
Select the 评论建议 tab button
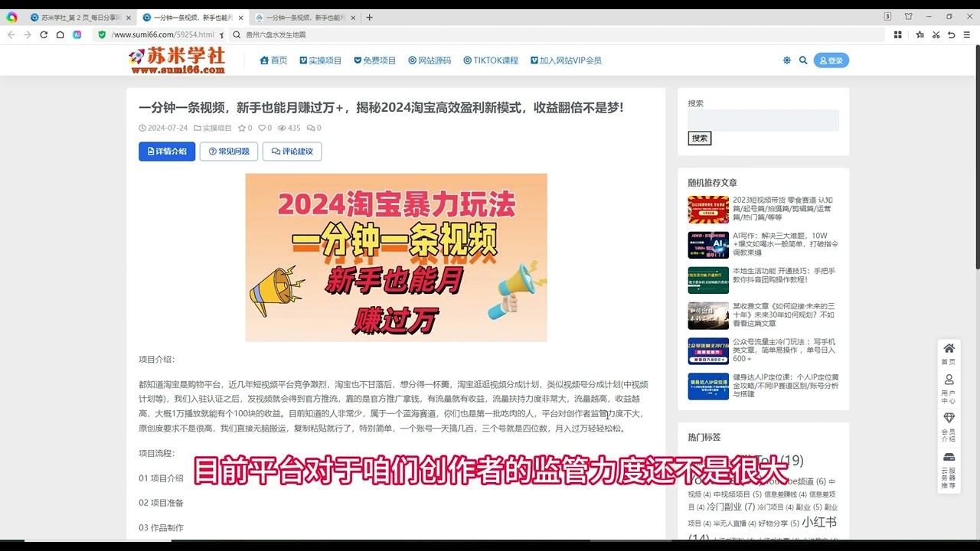(292, 152)
